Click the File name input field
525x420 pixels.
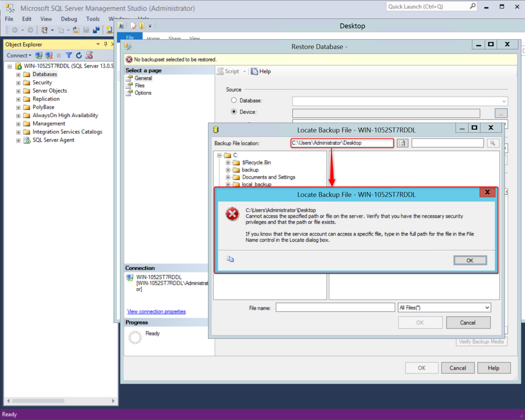(335, 308)
